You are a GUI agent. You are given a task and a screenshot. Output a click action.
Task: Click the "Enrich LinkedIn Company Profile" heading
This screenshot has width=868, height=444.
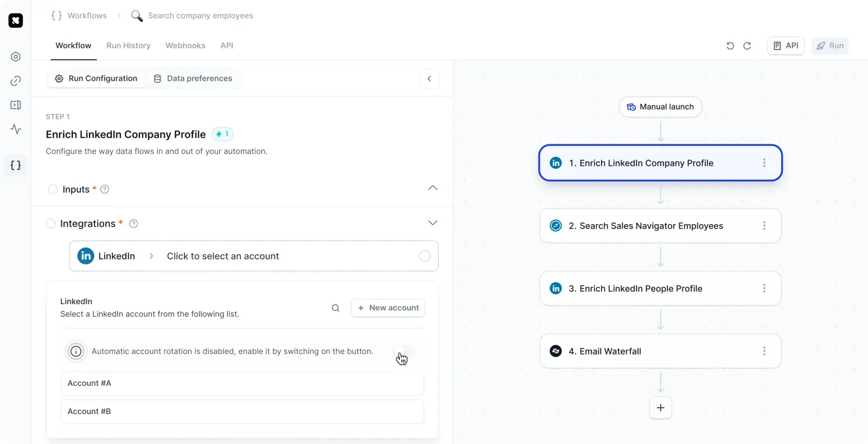pyautogui.click(x=126, y=134)
